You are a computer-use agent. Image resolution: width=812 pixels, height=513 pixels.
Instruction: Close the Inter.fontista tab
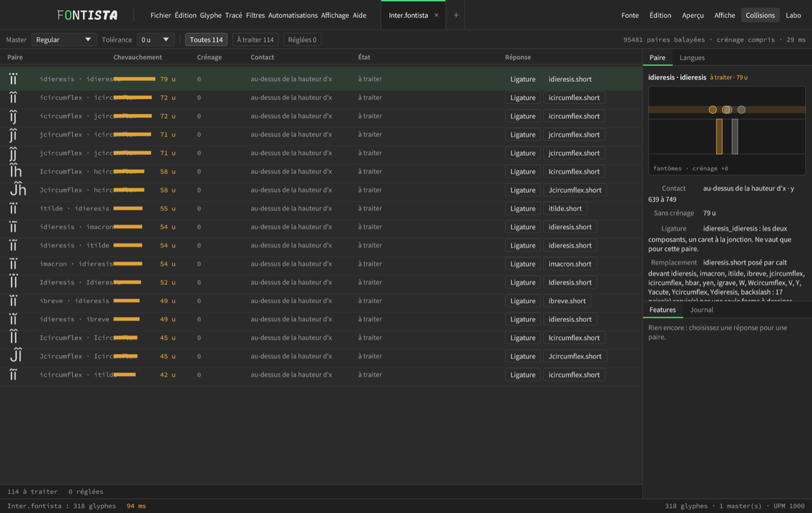436,15
